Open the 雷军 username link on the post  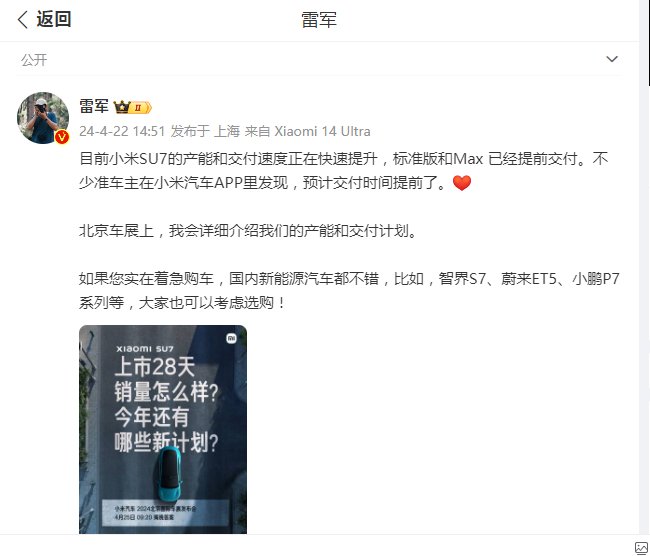point(94,106)
